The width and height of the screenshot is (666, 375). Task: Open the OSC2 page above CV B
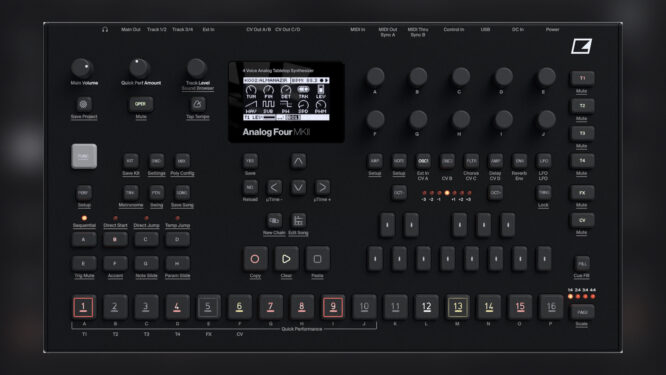point(447,161)
